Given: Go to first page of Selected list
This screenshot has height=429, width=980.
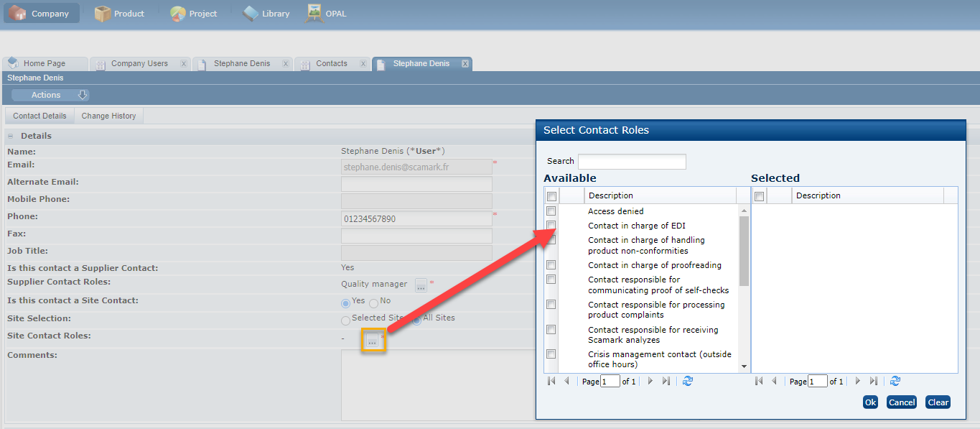Looking at the screenshot, I should tap(759, 382).
